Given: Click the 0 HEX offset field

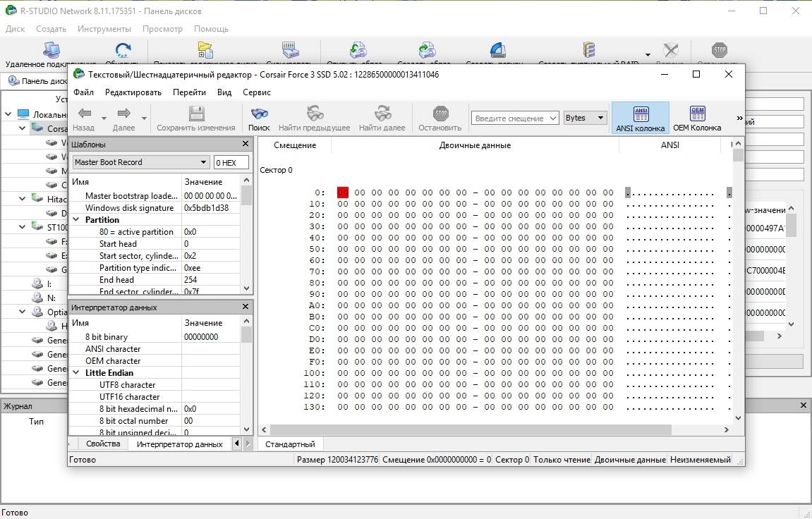Looking at the screenshot, I should (231, 162).
